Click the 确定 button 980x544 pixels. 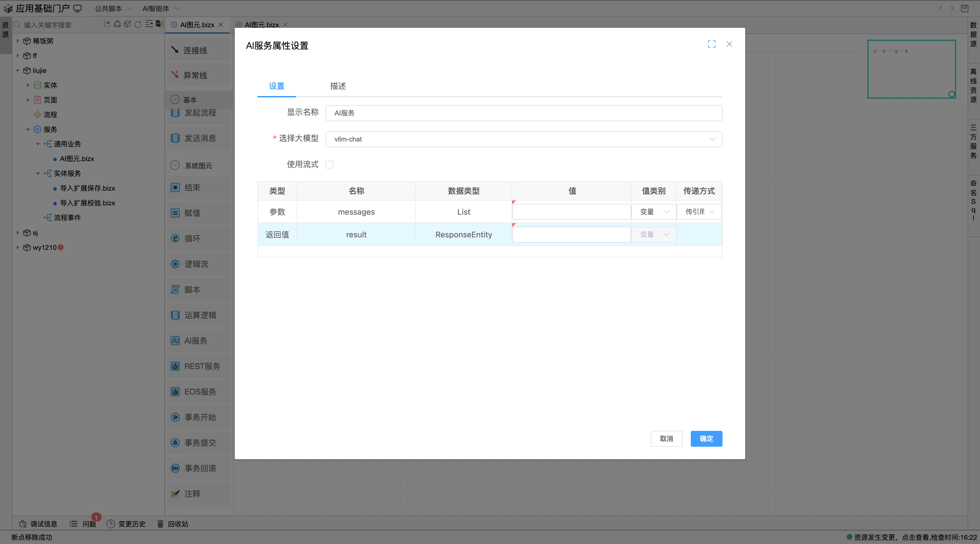pyautogui.click(x=706, y=438)
